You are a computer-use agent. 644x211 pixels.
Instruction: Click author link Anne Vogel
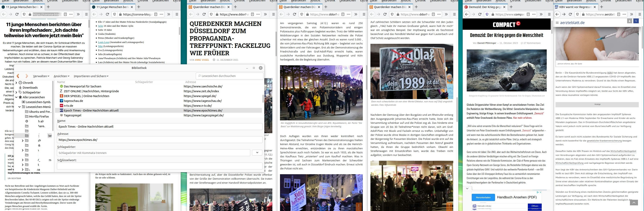(202, 60)
